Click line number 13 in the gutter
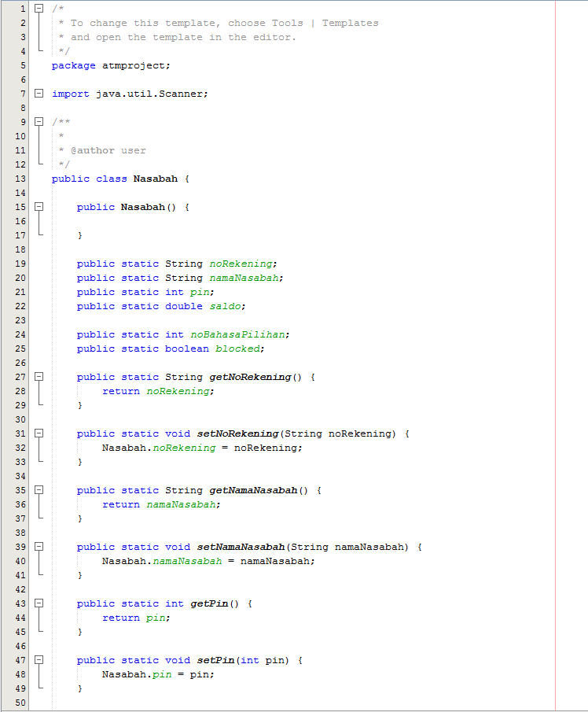 20,179
